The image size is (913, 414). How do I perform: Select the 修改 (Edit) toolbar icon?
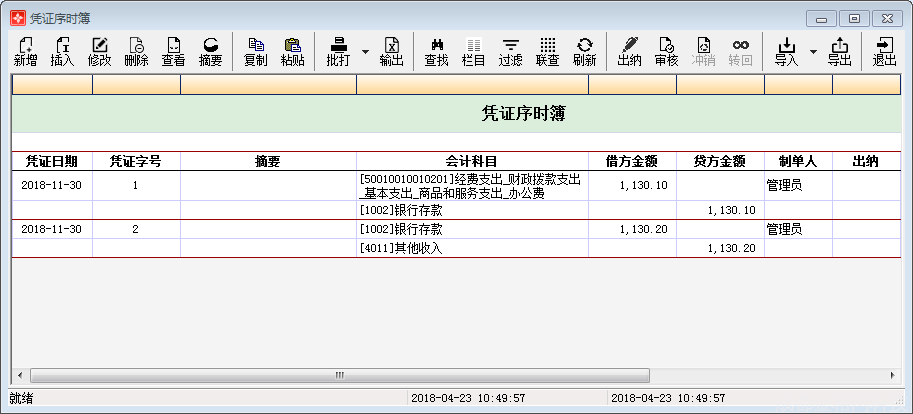pos(99,51)
